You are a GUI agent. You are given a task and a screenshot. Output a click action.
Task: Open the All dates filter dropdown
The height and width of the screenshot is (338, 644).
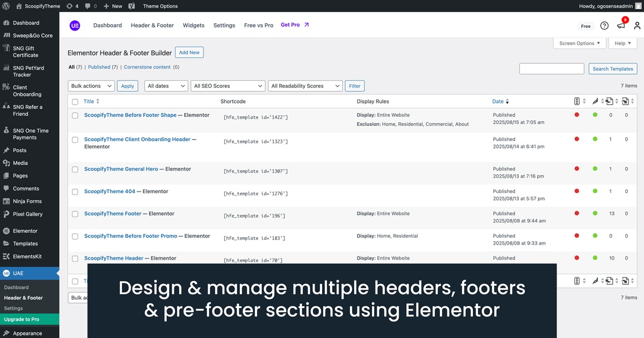[166, 86]
